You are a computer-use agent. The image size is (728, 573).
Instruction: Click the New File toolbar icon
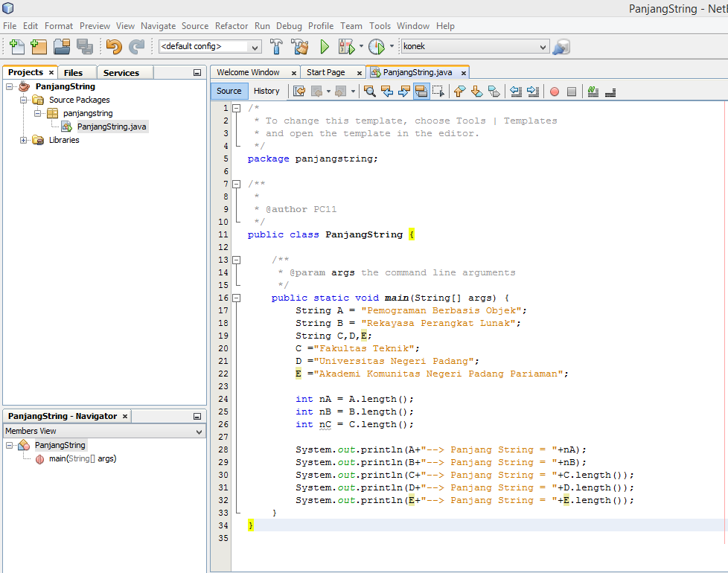[x=17, y=46]
